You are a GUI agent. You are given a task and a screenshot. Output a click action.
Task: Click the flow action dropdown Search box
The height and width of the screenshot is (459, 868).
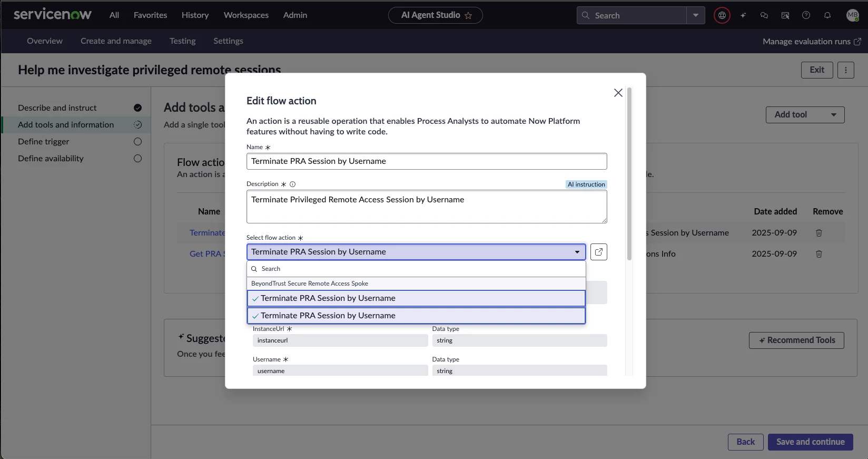coord(416,269)
